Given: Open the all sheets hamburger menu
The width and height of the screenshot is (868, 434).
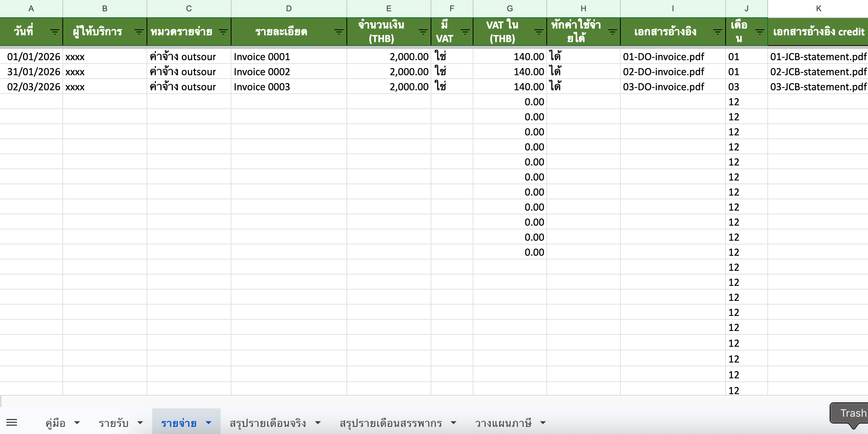Looking at the screenshot, I should [12, 422].
